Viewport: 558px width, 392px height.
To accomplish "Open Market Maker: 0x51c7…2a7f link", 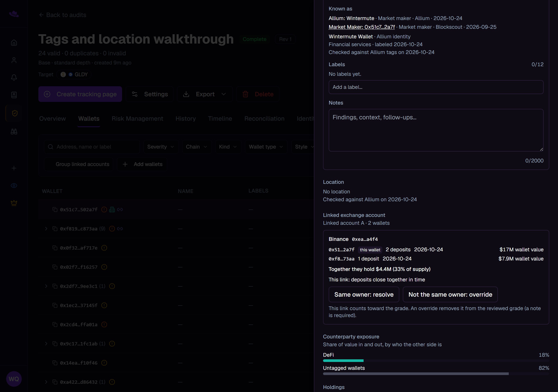I will pyautogui.click(x=362, y=27).
